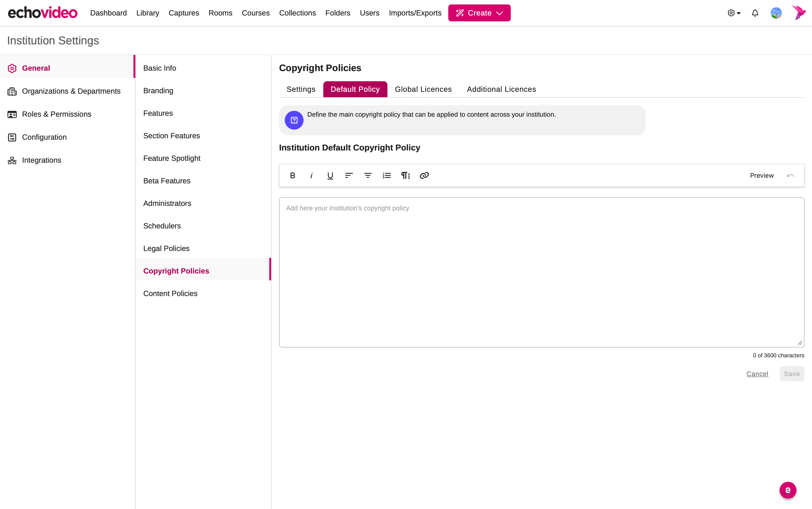
Task: Select Roles & Permissions label in the sidebar
Action: coord(57,114)
